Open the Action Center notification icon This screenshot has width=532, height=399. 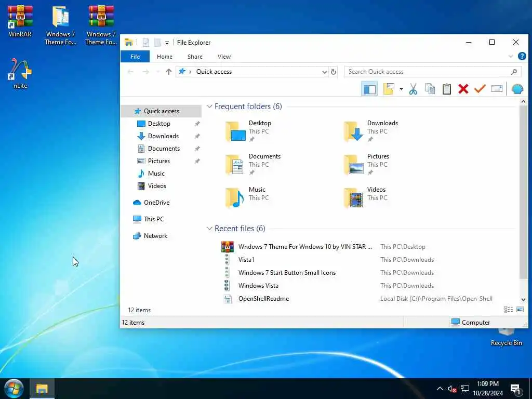coord(515,390)
